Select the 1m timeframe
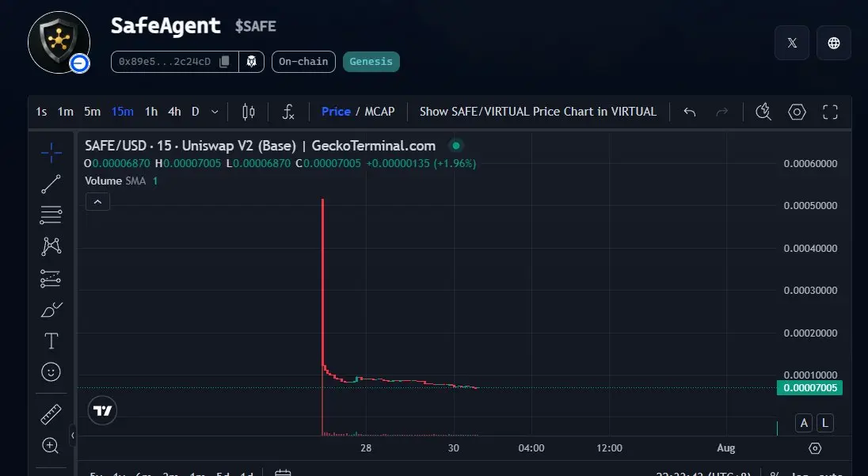 65,112
